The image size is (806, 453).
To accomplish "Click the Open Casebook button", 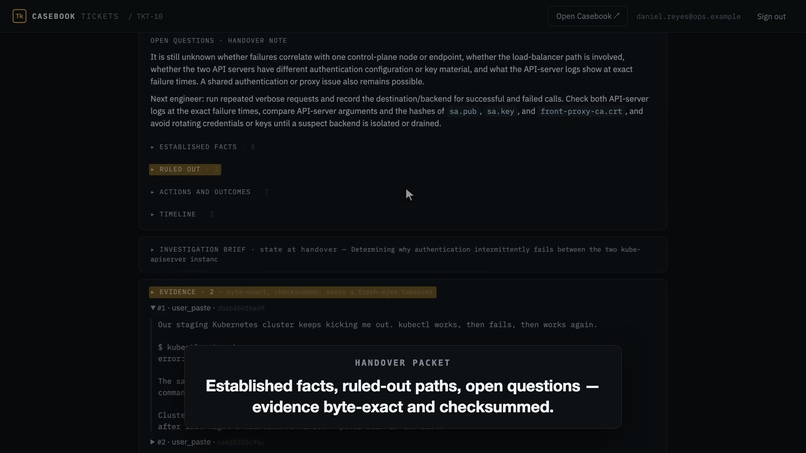I will click(588, 16).
